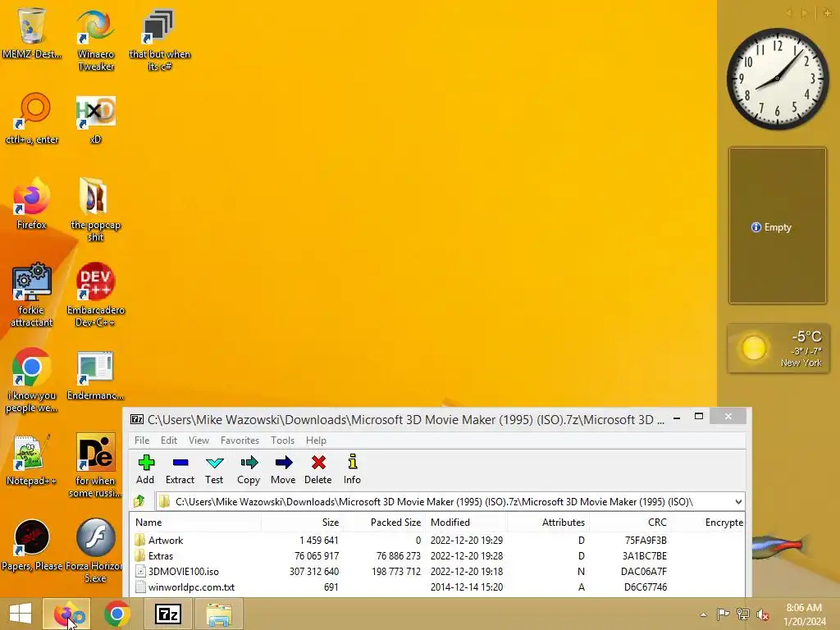Run Test on the archive

214,469
